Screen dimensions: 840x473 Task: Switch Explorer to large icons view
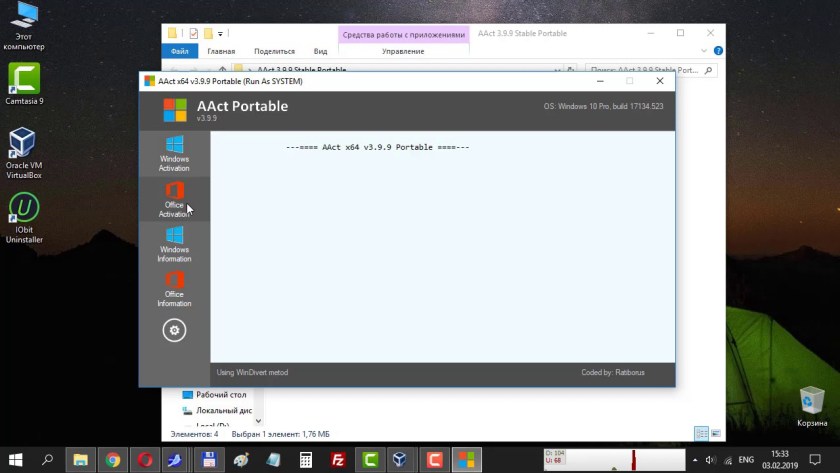(x=715, y=433)
